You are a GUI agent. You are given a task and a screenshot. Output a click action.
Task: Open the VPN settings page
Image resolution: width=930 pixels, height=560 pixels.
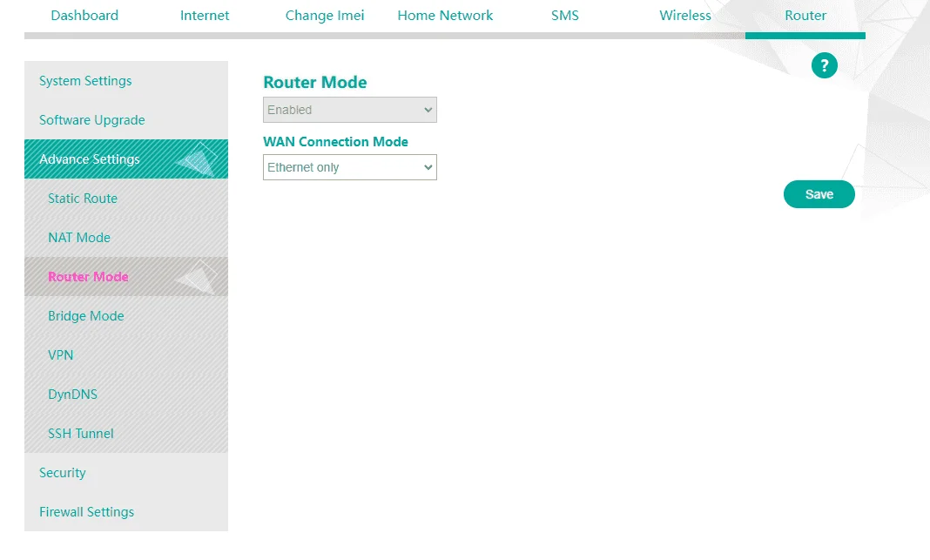[x=125, y=354]
